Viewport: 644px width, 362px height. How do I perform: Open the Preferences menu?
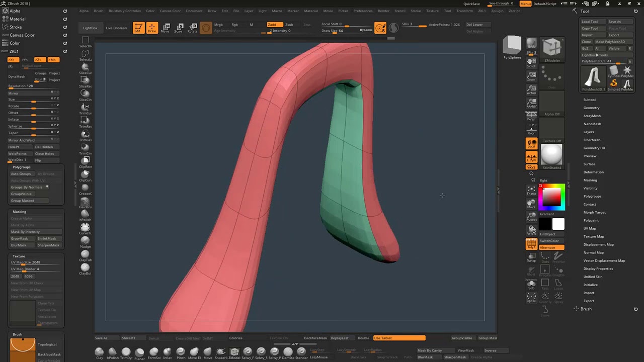click(363, 11)
